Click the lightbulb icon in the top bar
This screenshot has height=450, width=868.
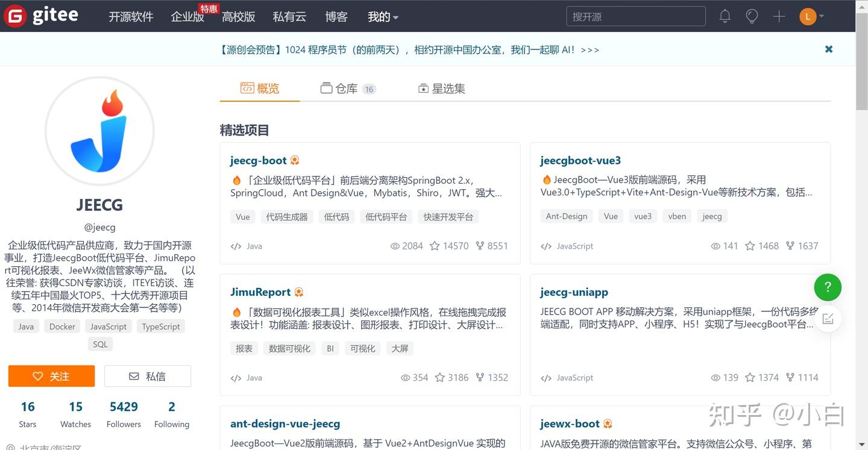(x=752, y=16)
